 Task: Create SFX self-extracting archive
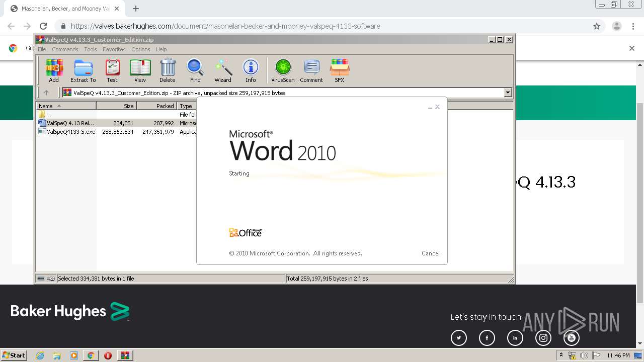coord(340,70)
